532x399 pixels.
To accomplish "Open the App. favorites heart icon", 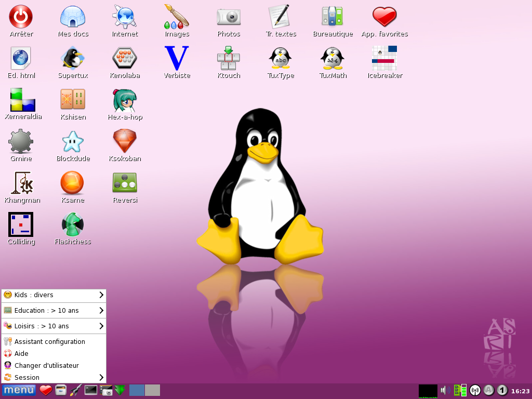I will click(384, 17).
